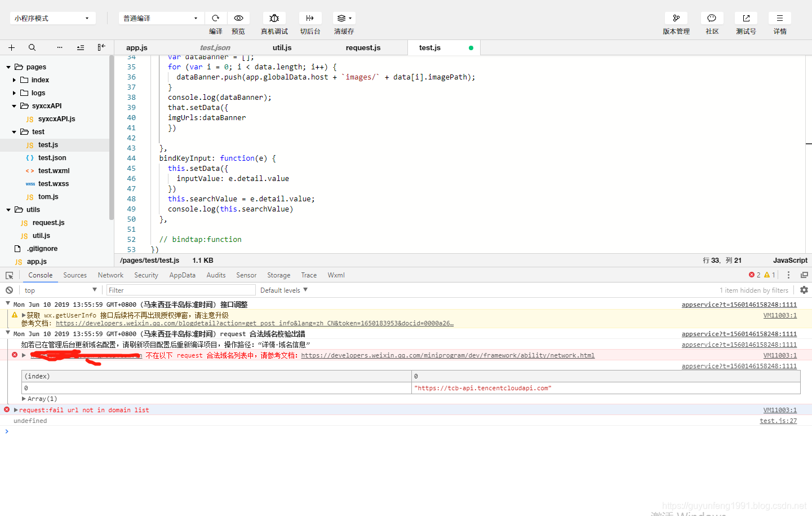Open the Wxml devtools tab

[x=336, y=275]
